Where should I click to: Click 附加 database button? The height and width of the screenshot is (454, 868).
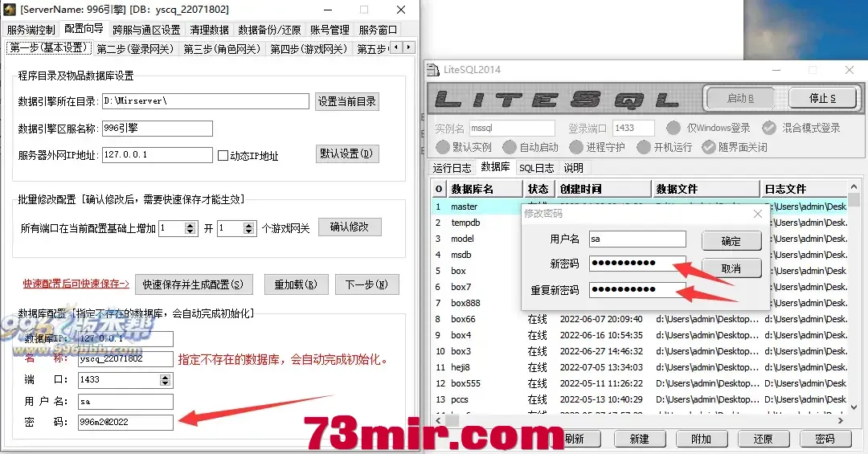[x=702, y=439]
